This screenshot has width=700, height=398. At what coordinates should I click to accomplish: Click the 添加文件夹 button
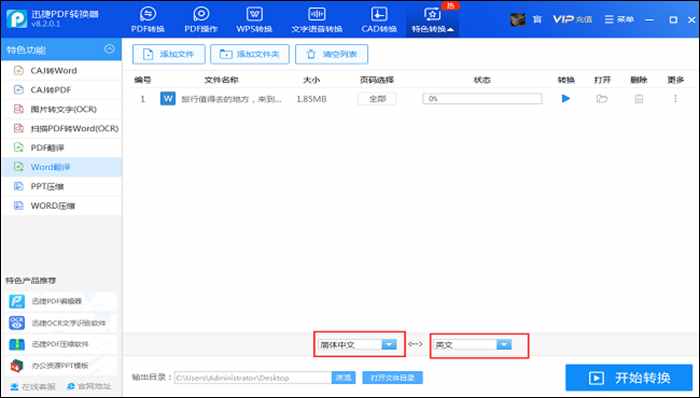click(250, 54)
